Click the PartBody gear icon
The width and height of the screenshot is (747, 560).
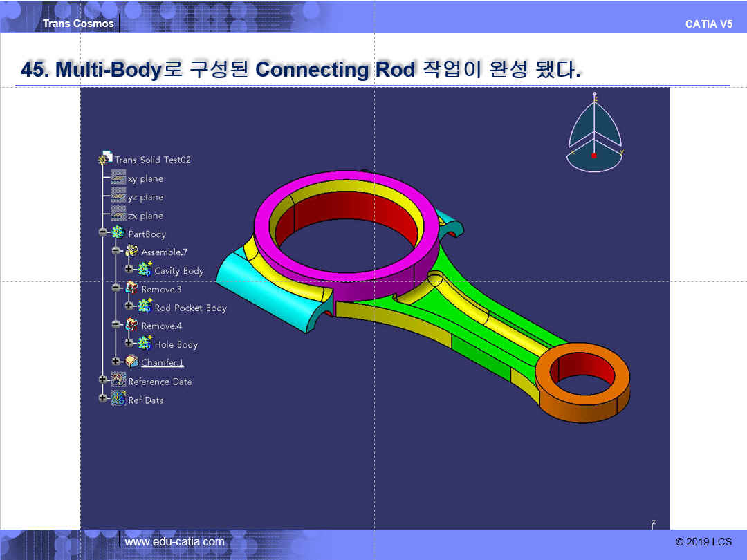coord(118,234)
